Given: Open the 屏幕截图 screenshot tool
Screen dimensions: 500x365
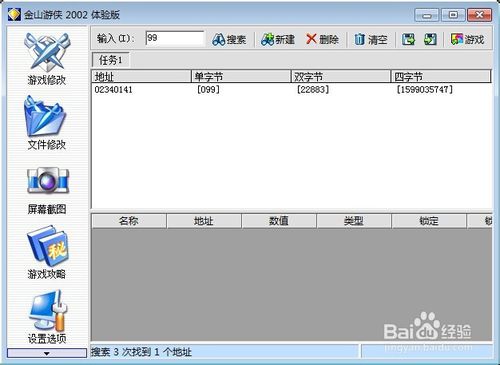Looking at the screenshot, I should pyautogui.click(x=47, y=190).
